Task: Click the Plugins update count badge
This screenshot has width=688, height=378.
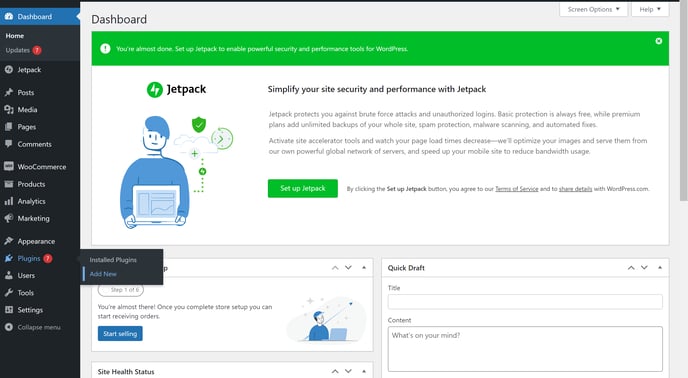Action: coord(47,258)
